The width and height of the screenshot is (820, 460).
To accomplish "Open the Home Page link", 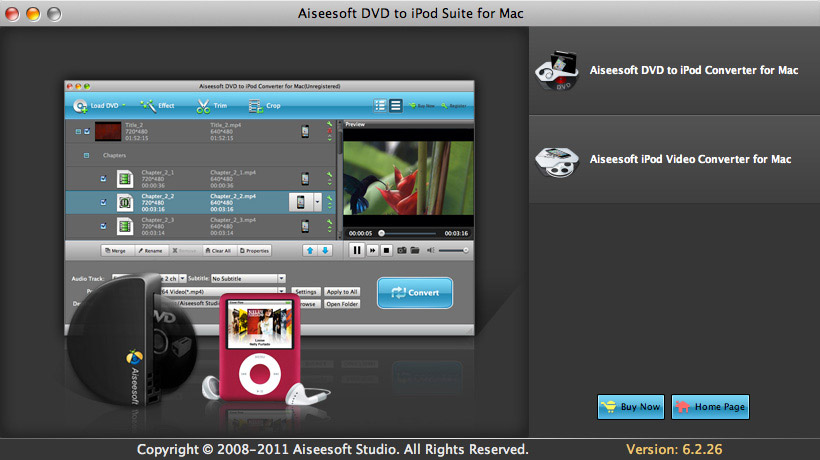I will point(710,406).
